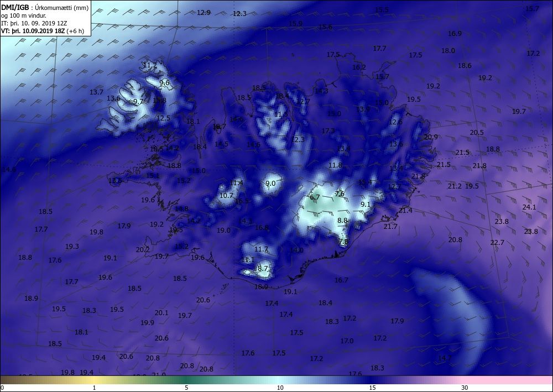Click the 13.9 value on the map

click(363, 109)
